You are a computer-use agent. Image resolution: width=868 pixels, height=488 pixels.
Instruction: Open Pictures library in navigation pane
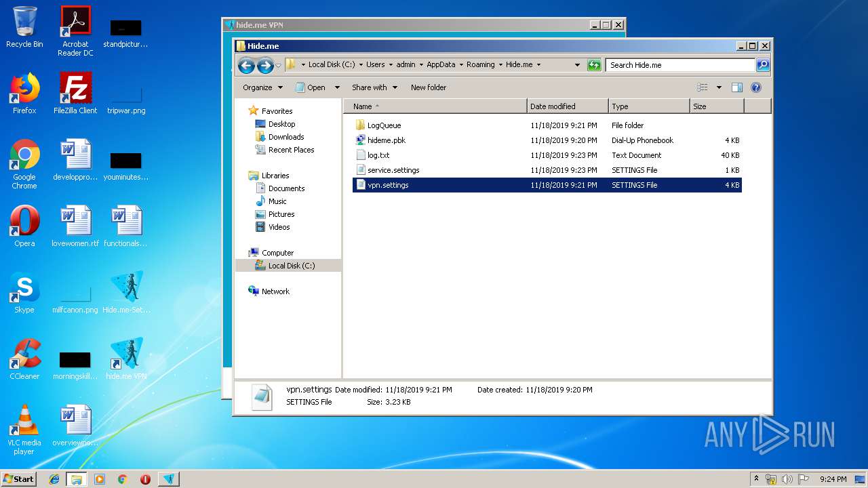click(x=281, y=214)
